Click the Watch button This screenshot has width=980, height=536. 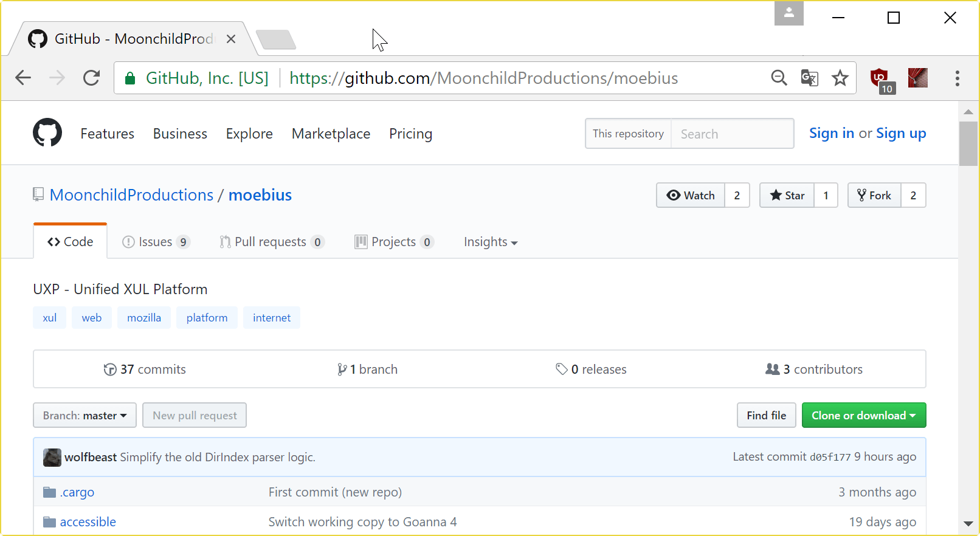click(691, 195)
